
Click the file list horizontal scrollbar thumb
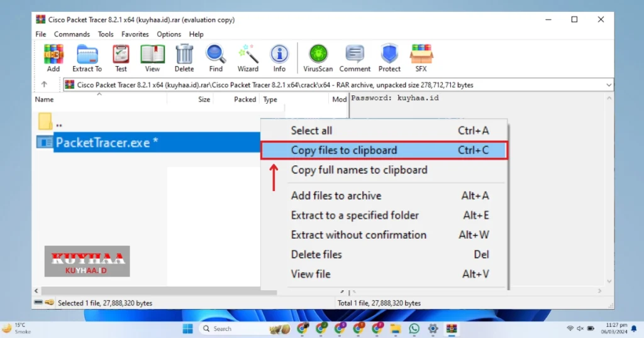pyautogui.click(x=158, y=291)
